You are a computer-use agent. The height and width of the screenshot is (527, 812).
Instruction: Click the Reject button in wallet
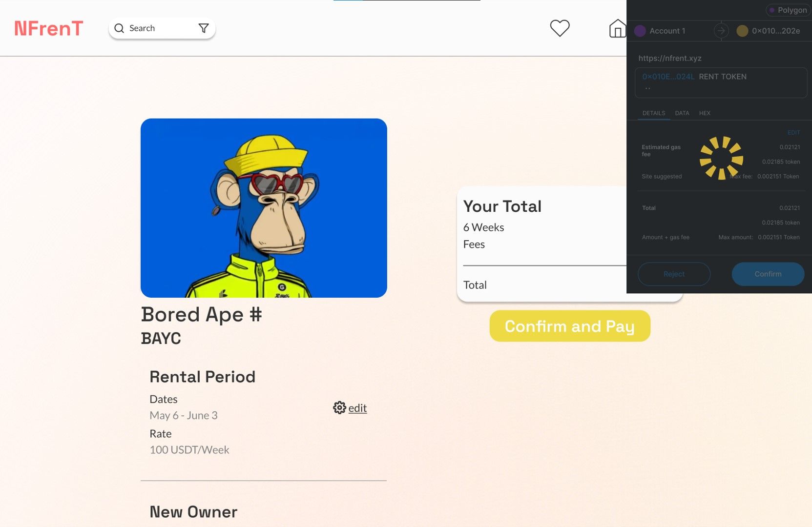pyautogui.click(x=674, y=274)
